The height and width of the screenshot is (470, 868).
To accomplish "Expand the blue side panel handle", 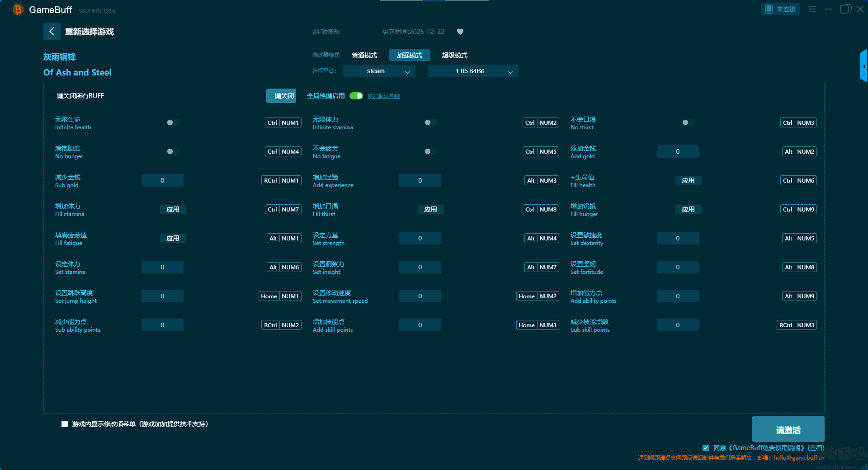I will (863, 66).
